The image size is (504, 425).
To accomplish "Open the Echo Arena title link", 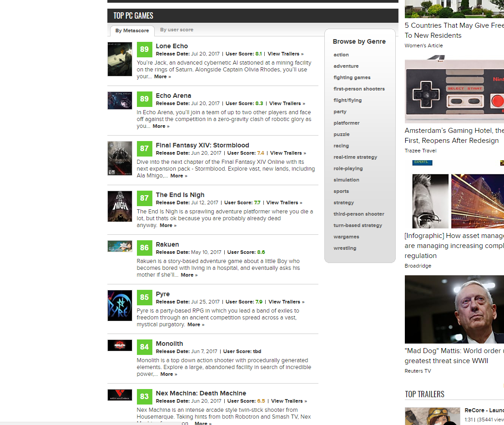I will pos(173,96).
